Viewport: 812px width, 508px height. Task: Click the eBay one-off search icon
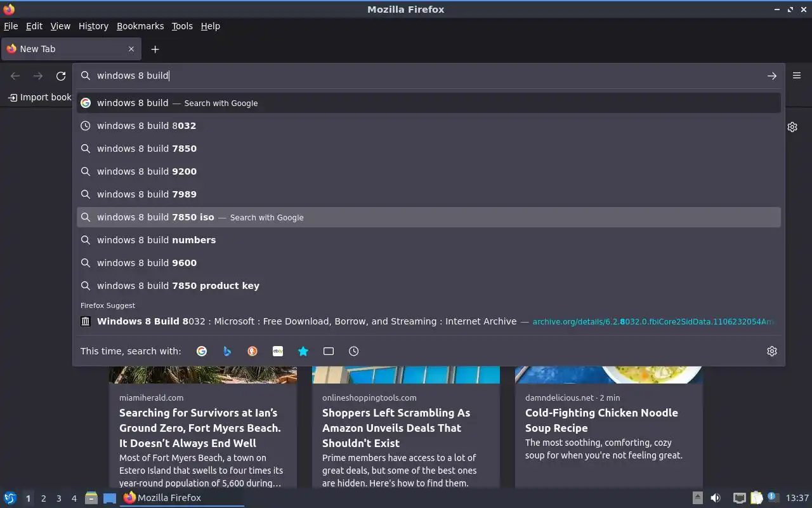click(278, 351)
